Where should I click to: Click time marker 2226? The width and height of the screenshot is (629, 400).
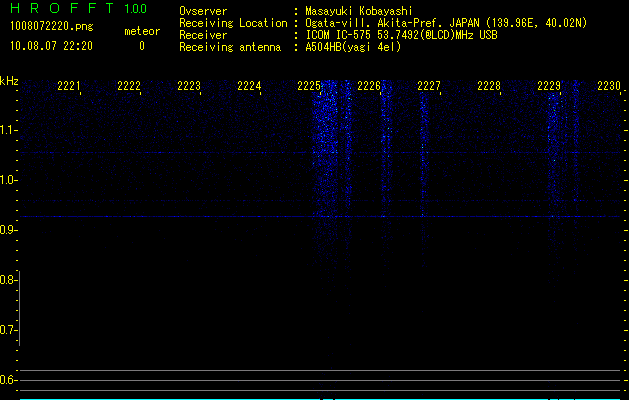tap(369, 85)
